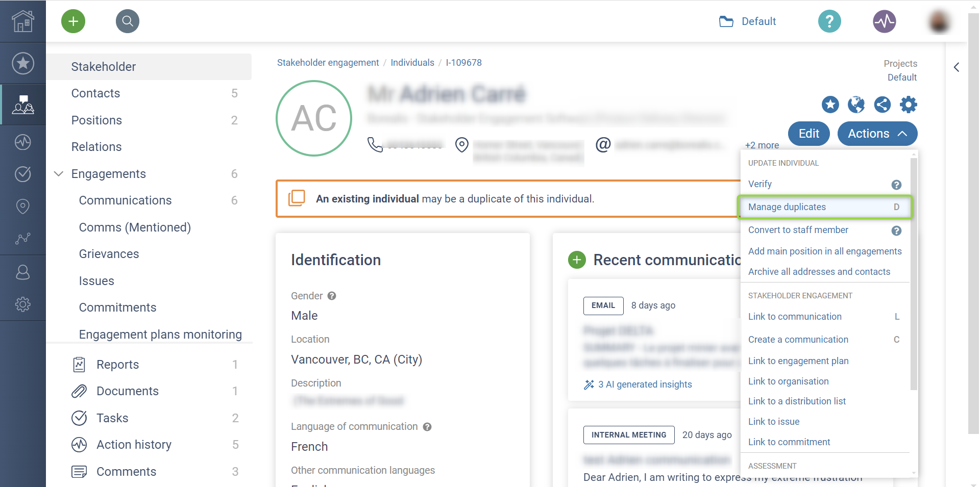Collapse the right side panel chevron
Viewport: 980px width, 487px height.
957,67
